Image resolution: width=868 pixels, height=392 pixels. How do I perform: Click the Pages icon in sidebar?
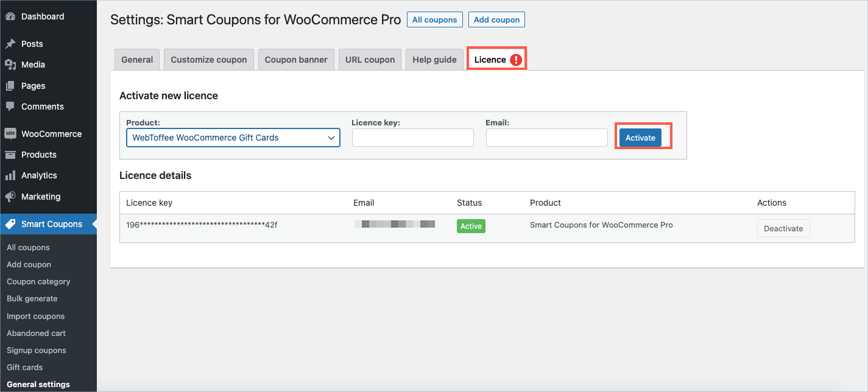(x=10, y=86)
